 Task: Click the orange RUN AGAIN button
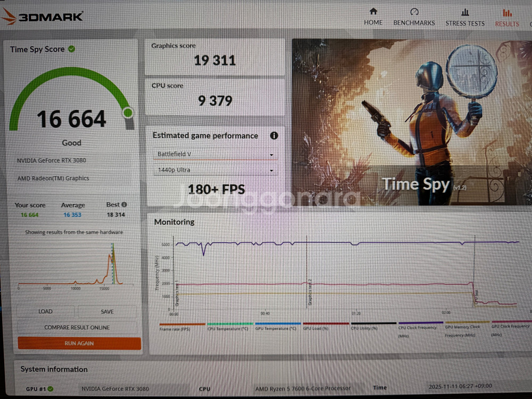(x=79, y=343)
